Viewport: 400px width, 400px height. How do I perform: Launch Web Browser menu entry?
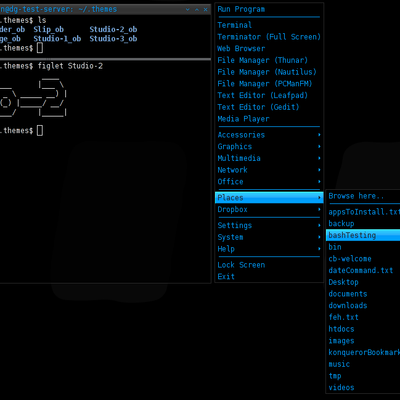[x=269, y=48]
